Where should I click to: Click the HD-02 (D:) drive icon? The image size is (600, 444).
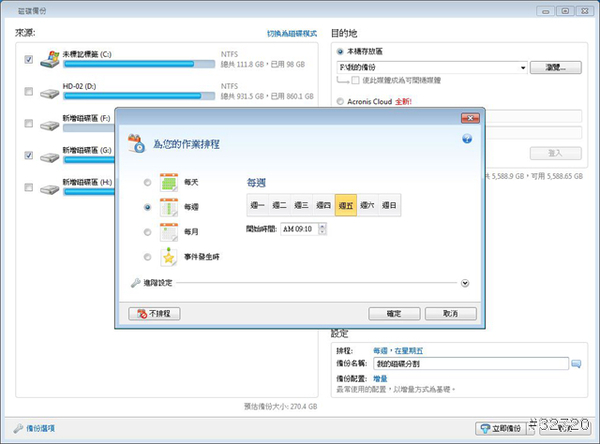(50, 93)
